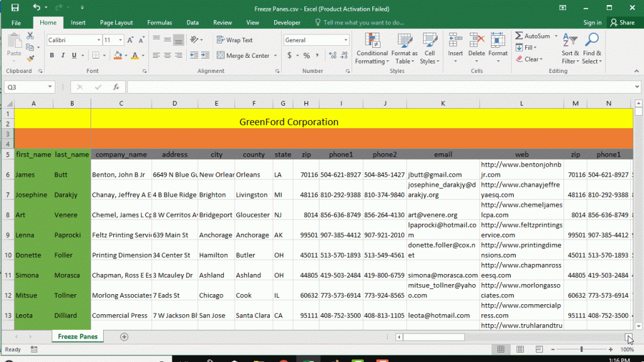Viewport: 644px width, 362px height.
Task: Switch to the Formulas tab
Action: click(159, 23)
